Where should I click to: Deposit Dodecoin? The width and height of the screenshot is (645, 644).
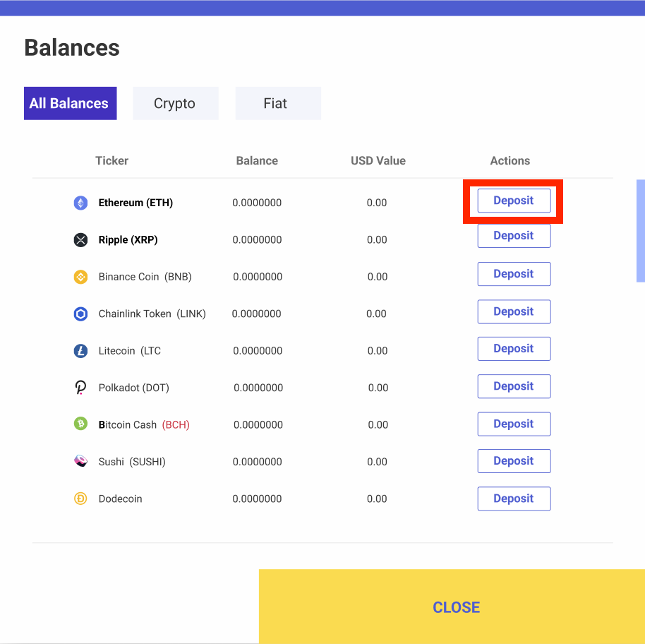[x=514, y=499]
